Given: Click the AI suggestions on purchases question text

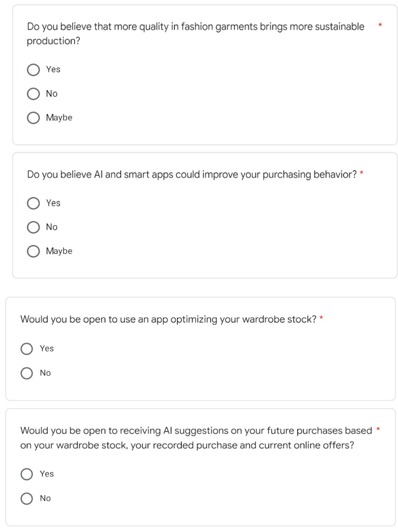Looking at the screenshot, I should coord(196,431).
